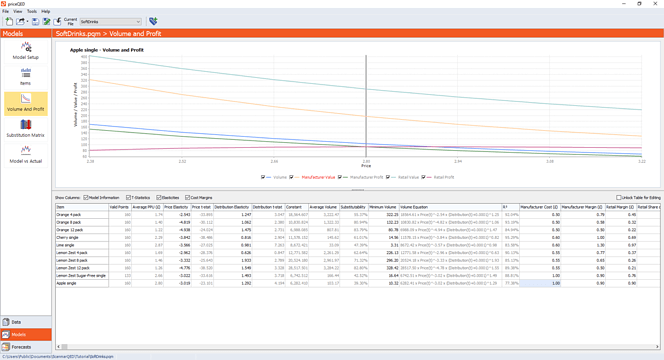Click the Save As icon with green pencil
This screenshot has width=664, height=360.
point(47,21)
